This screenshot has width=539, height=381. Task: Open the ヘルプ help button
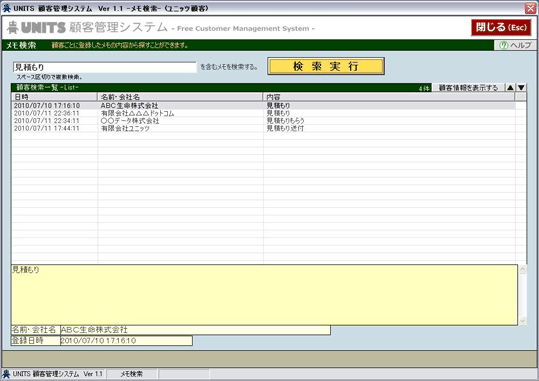515,45
